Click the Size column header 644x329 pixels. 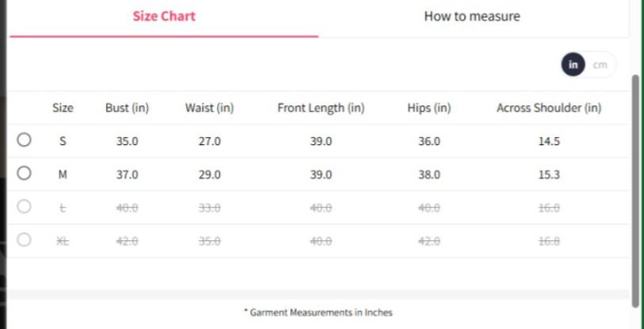pos(63,108)
